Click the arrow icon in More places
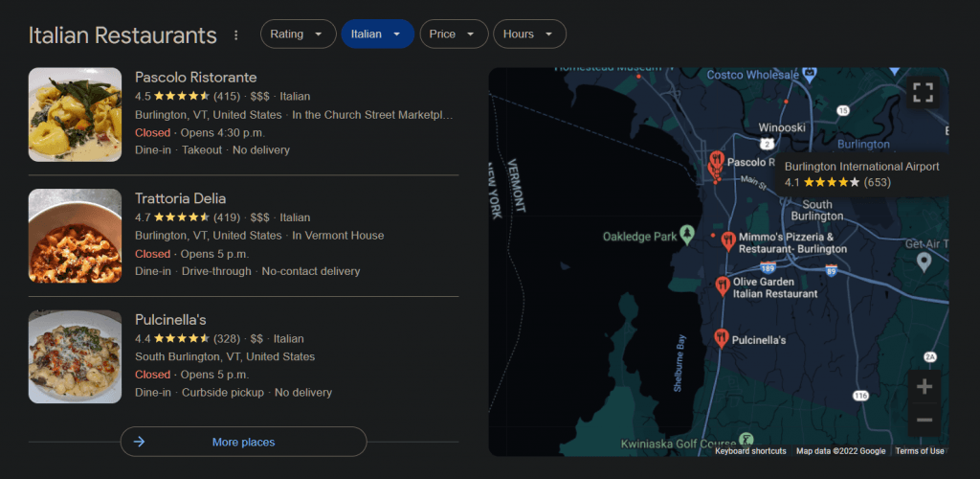This screenshot has width=980, height=479. point(140,442)
